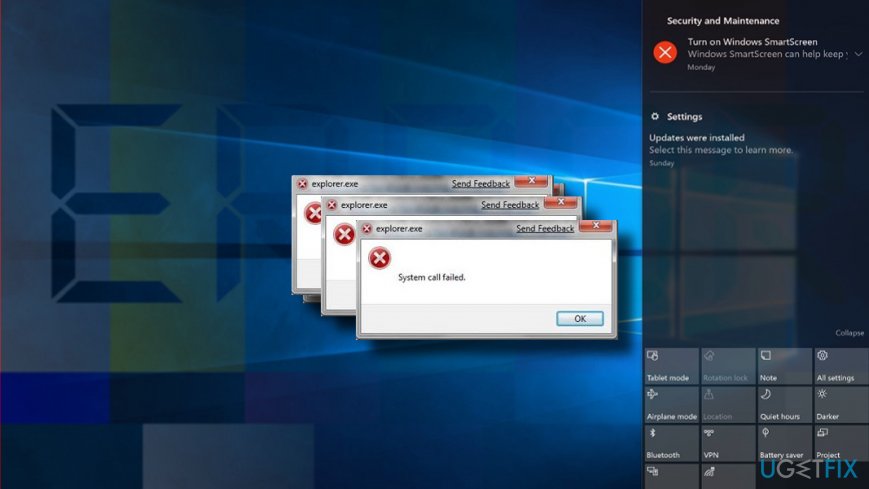Click title bar error icon of middle dialog
Screen dimensions: 869x489
click(332, 205)
